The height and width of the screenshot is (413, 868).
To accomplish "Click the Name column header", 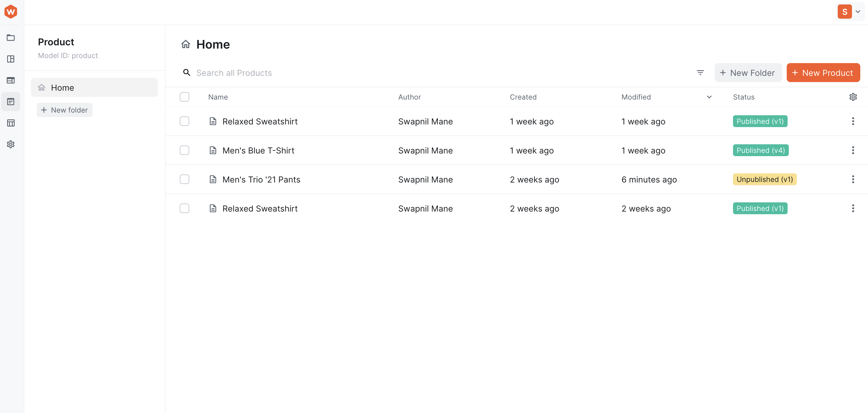I will tap(218, 97).
